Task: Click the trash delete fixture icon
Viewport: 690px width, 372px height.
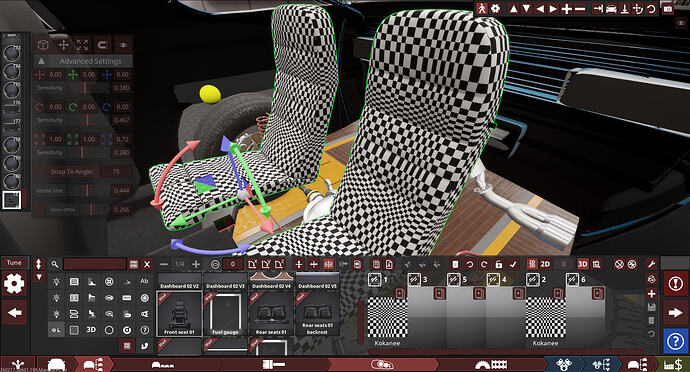Action: tap(455, 264)
